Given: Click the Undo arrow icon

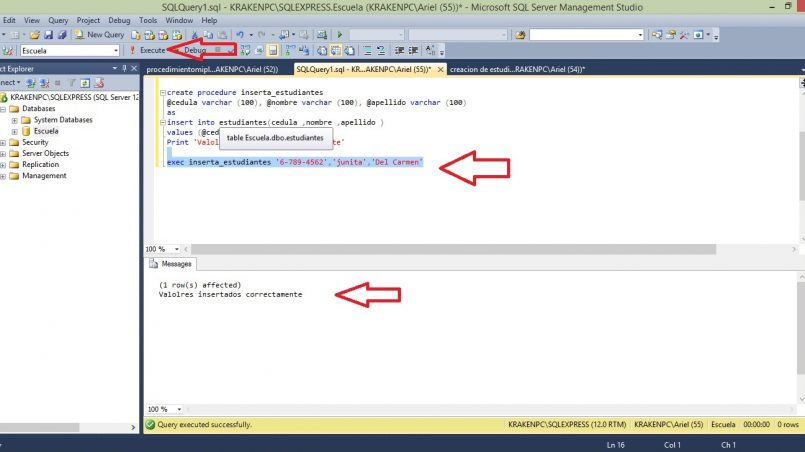Looking at the screenshot, I should tap(240, 35).
